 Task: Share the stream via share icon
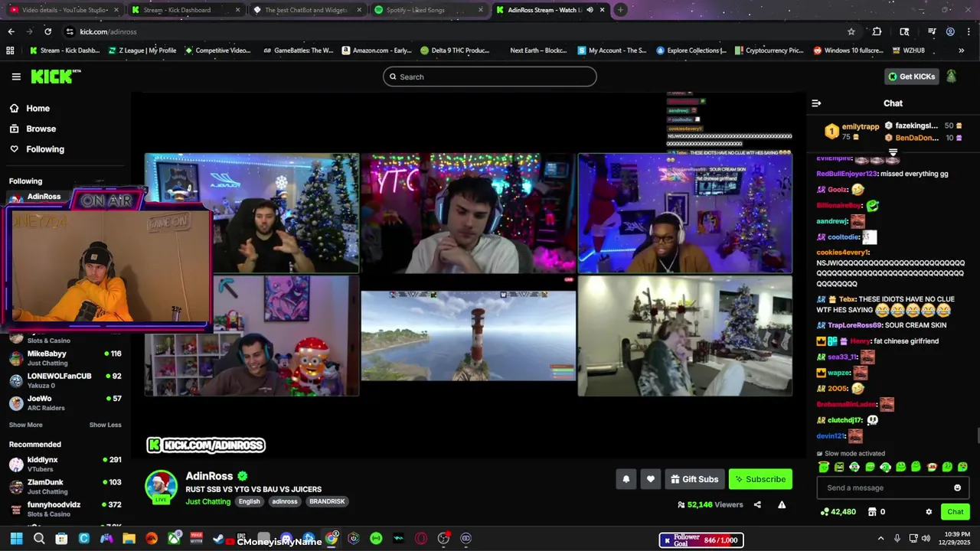[757, 504]
